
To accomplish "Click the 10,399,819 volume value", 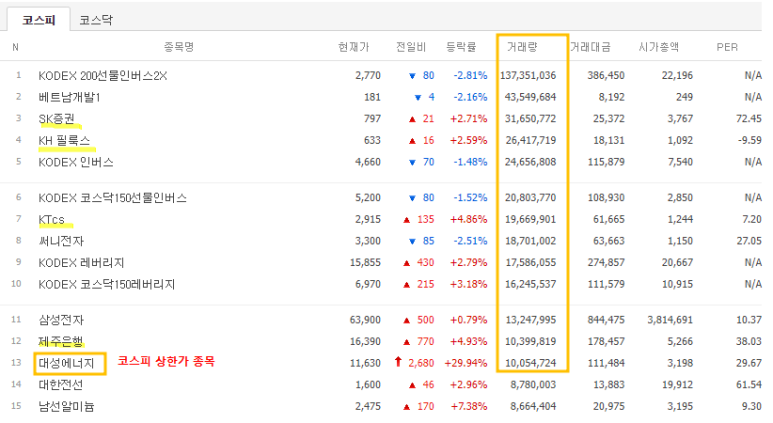I will [530, 342].
